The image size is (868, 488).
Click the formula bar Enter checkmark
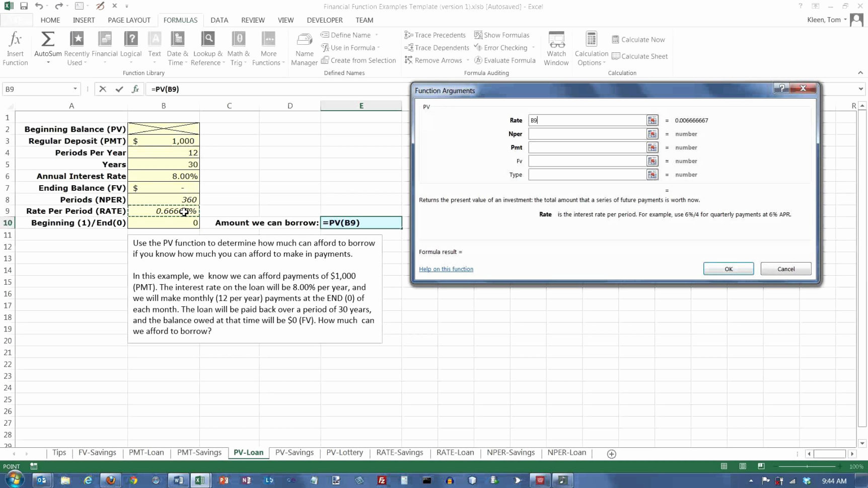click(x=119, y=89)
